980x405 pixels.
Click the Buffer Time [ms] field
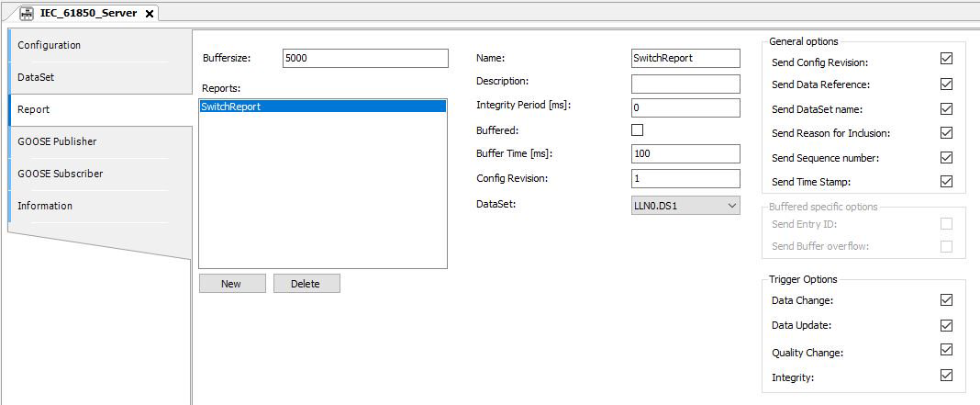coord(685,153)
